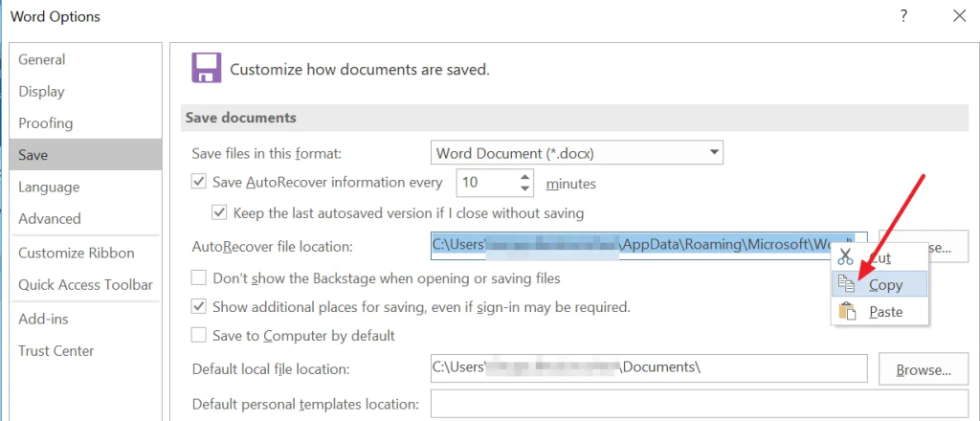The width and height of the screenshot is (980, 421).
Task: Open the Add-ins category
Action: pyautogui.click(x=85, y=320)
